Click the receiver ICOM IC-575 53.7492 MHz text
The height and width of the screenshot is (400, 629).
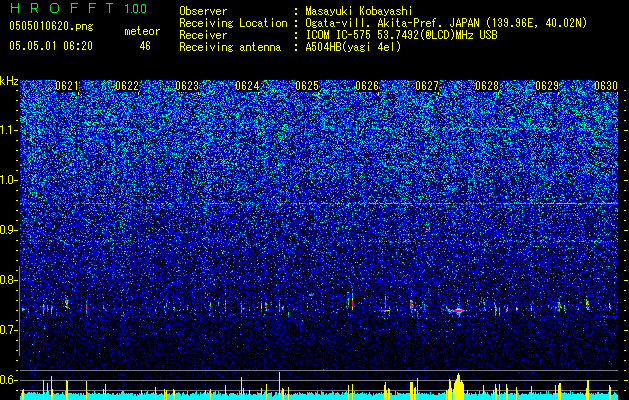click(401, 35)
